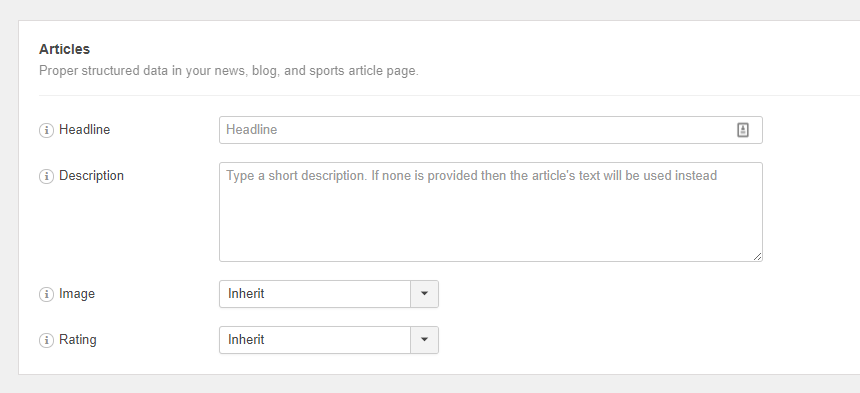
Task: Click the info icon beside Headline label
Action: [46, 130]
